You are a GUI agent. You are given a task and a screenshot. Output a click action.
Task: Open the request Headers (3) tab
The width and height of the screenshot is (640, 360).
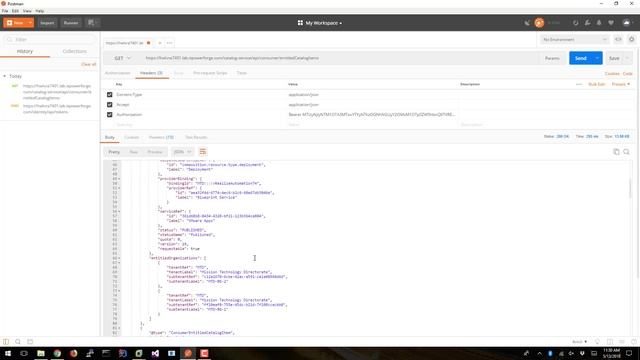tap(151, 73)
